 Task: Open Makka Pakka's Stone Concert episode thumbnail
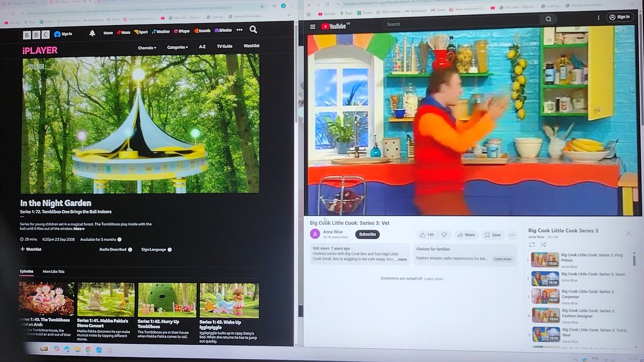click(106, 300)
